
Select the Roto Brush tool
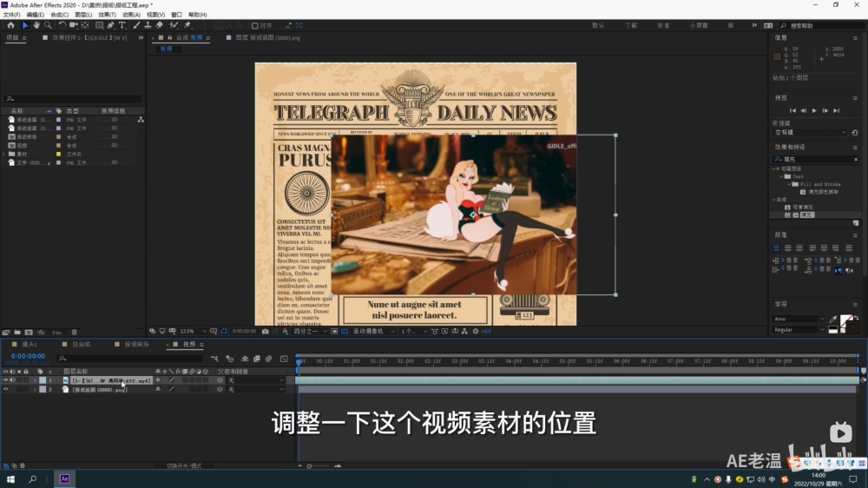click(174, 25)
